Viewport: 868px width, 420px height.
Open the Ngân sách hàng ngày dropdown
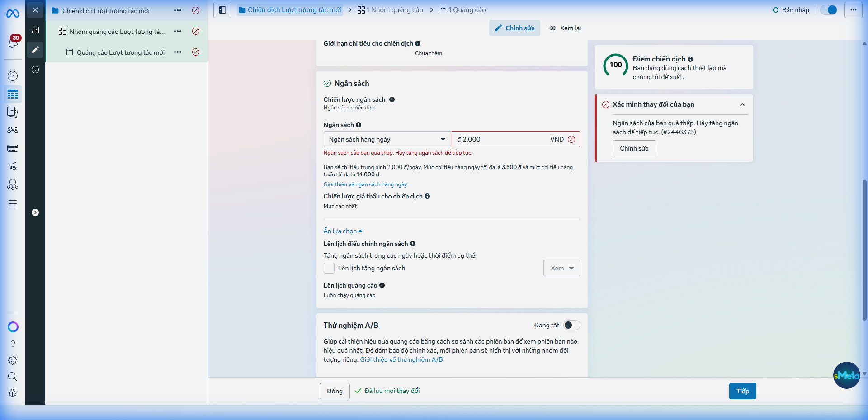click(x=387, y=139)
